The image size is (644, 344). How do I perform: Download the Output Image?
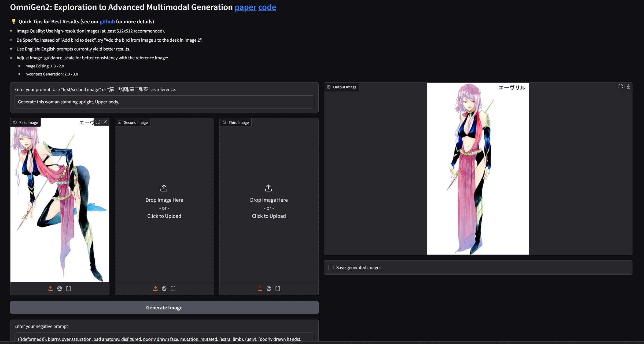pyautogui.click(x=628, y=86)
